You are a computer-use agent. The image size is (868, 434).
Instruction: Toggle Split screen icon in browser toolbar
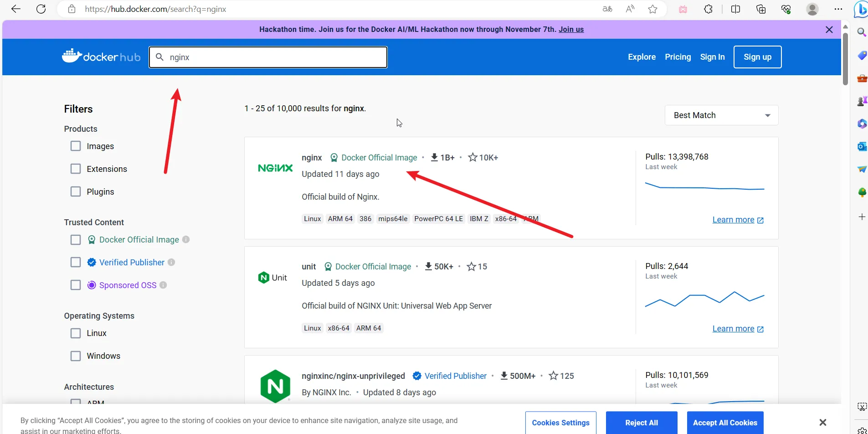[x=735, y=9]
